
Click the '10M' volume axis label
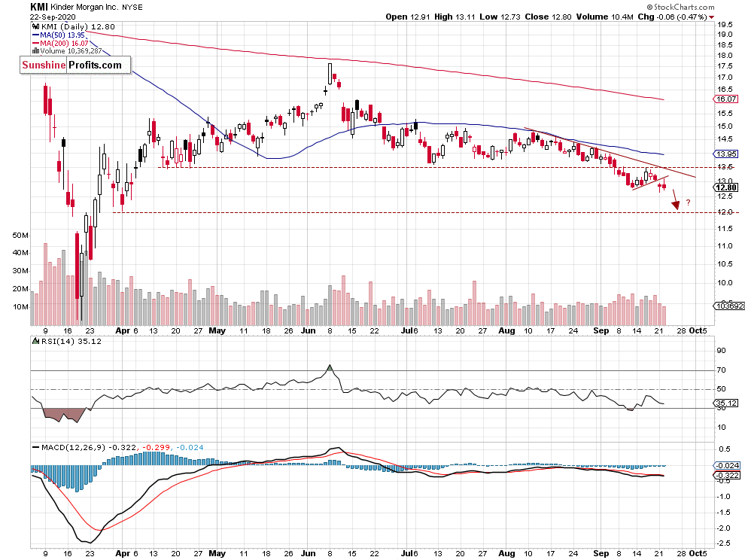tap(20, 306)
